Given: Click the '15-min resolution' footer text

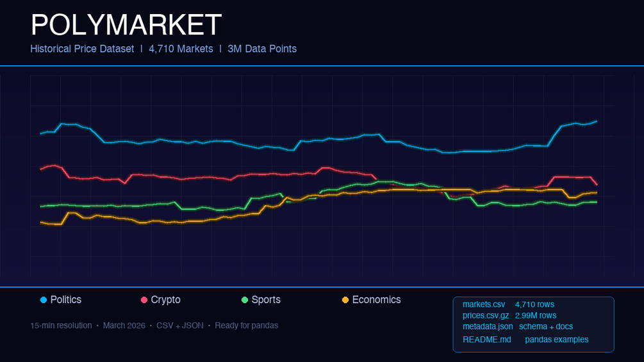Looking at the screenshot, I should pyautogui.click(x=62, y=325).
